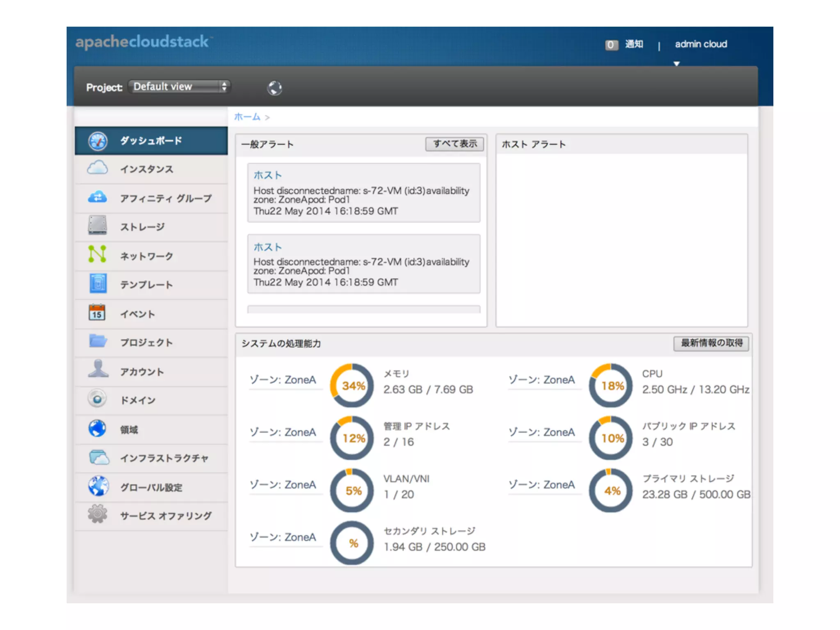Click the globe icon beside Project selector
Image resolution: width=840 pixels, height=630 pixels.
point(274,88)
